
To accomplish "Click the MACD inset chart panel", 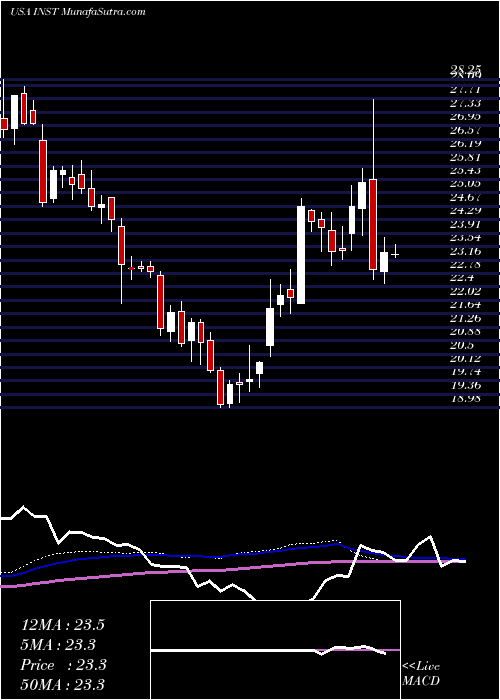I will coord(275,650).
